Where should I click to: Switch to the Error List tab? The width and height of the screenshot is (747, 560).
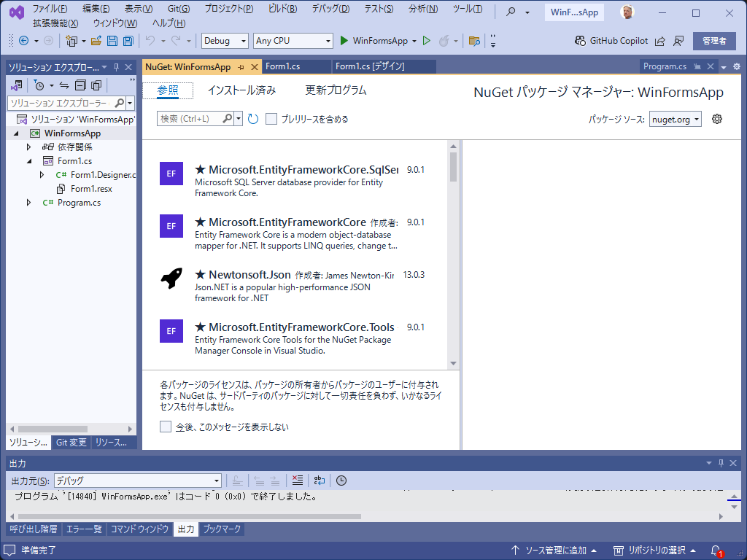[x=84, y=529]
